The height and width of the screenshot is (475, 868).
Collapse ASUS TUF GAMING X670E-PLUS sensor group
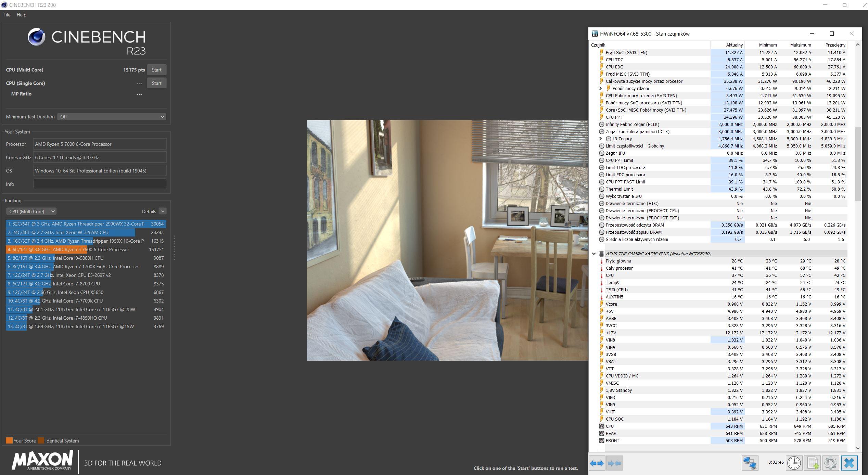tap(594, 254)
